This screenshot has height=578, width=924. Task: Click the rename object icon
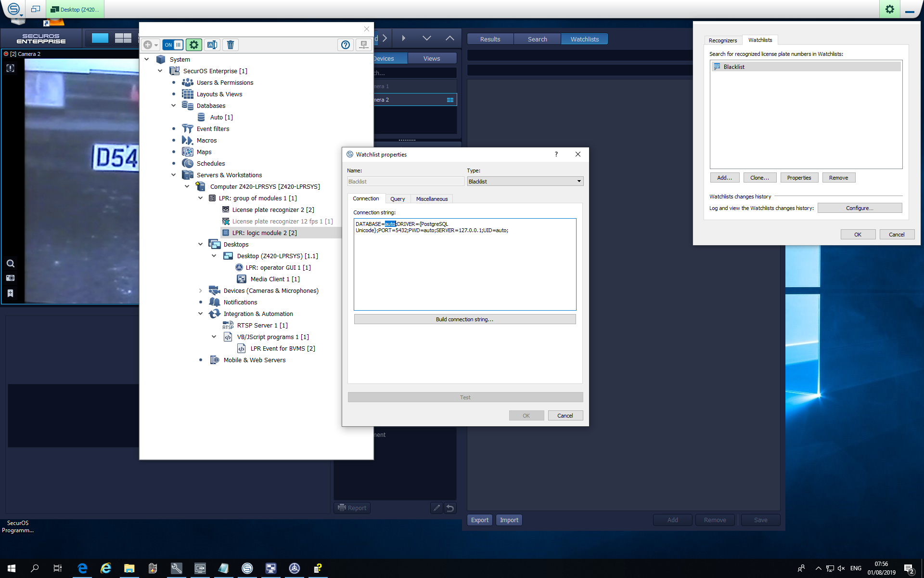pyautogui.click(x=212, y=45)
